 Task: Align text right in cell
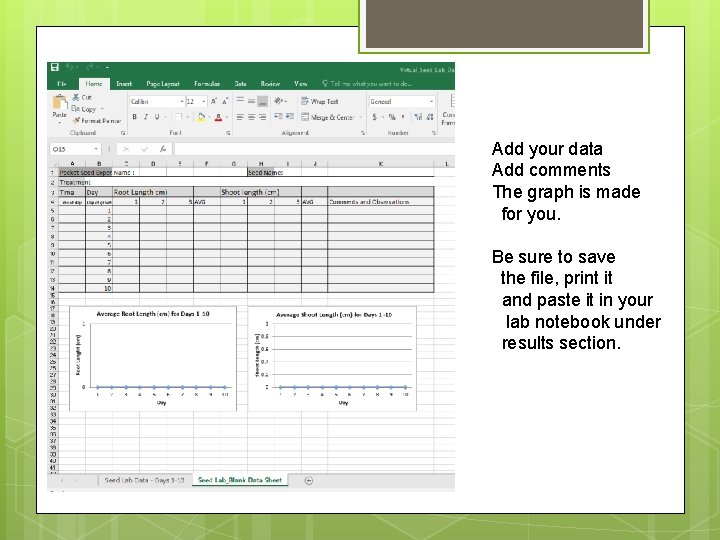(x=263, y=117)
